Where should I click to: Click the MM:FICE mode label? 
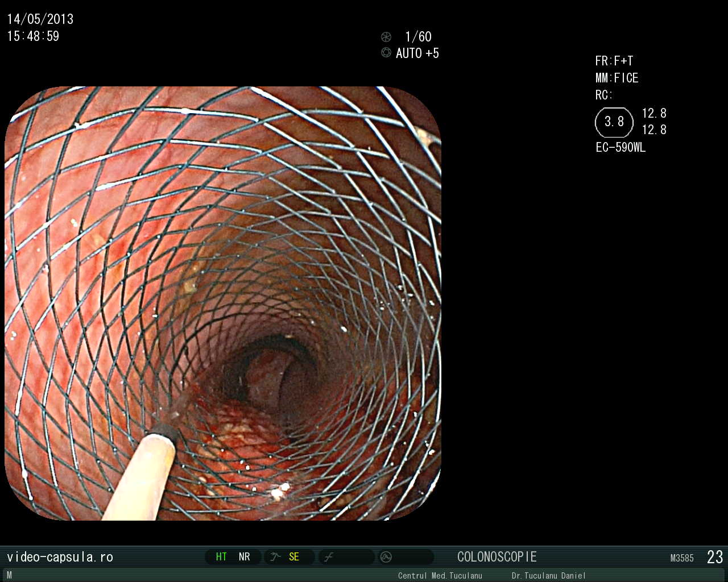click(617, 78)
